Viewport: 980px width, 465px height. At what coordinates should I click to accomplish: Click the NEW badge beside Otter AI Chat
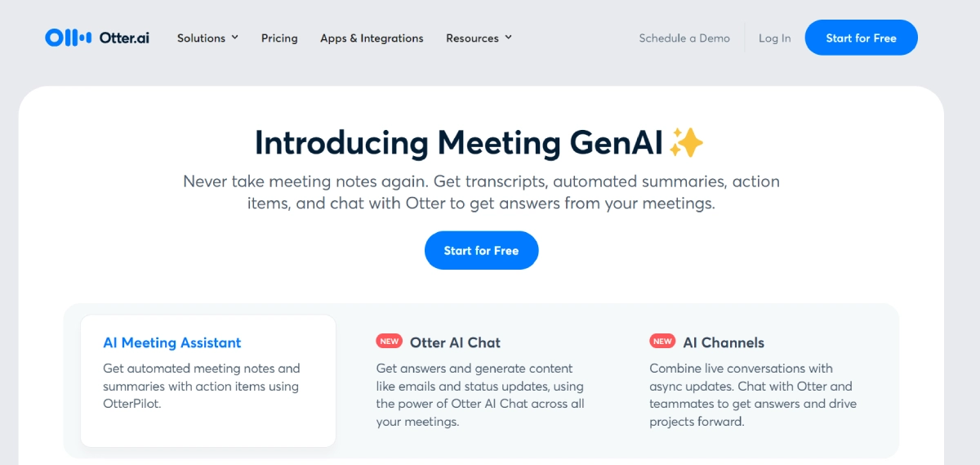click(x=390, y=342)
